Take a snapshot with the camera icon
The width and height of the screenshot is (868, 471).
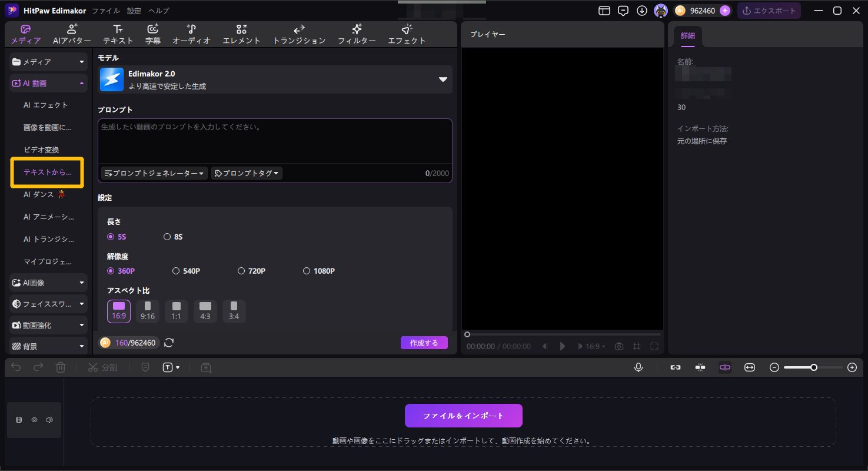pyautogui.click(x=618, y=346)
